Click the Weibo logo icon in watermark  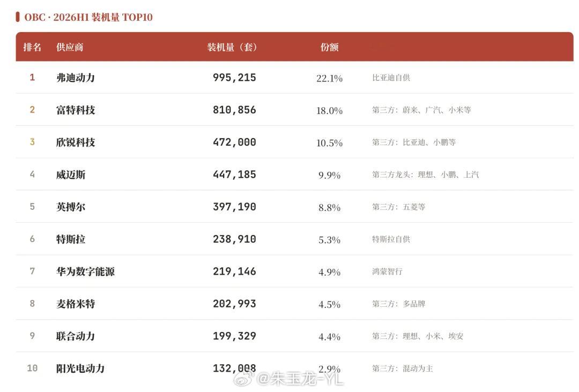(x=244, y=379)
